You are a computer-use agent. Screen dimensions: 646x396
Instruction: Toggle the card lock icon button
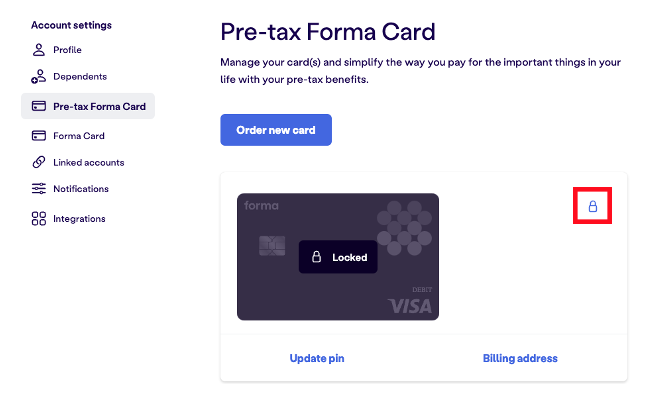pos(592,206)
